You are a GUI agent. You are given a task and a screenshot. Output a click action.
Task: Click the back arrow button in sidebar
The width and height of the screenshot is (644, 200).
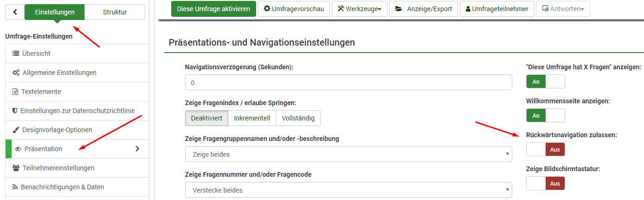15,12
